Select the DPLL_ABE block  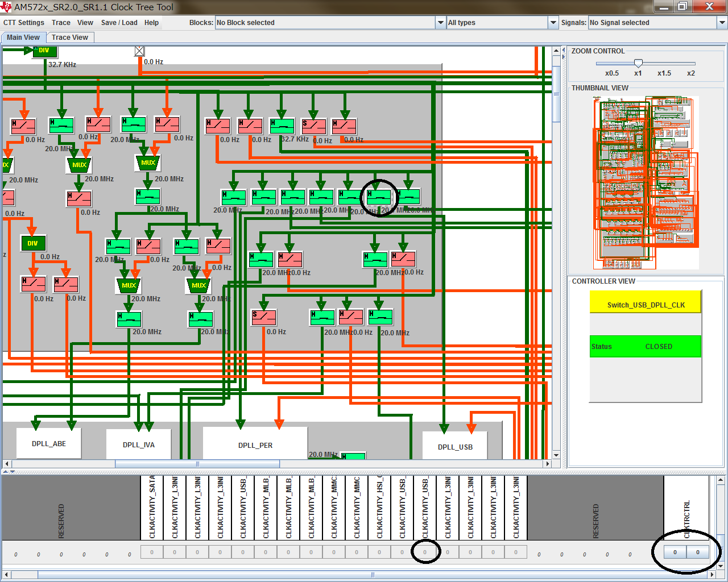click(x=49, y=443)
